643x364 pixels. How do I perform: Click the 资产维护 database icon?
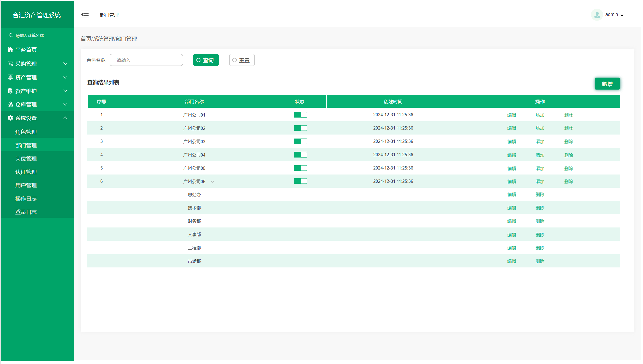[10, 91]
